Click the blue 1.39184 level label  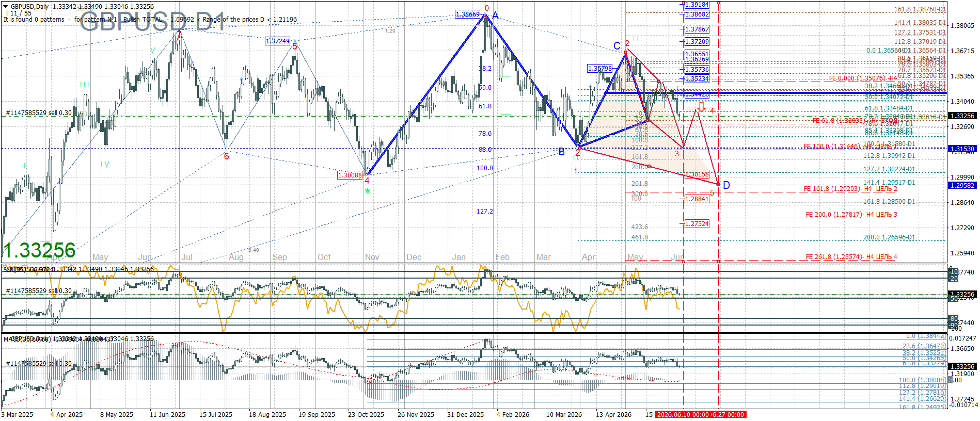[697, 5]
